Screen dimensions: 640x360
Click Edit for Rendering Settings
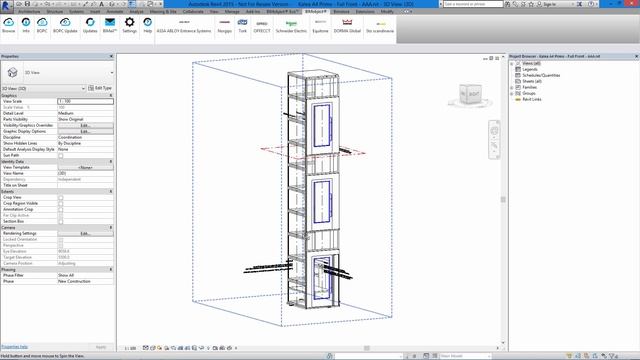[85, 233]
